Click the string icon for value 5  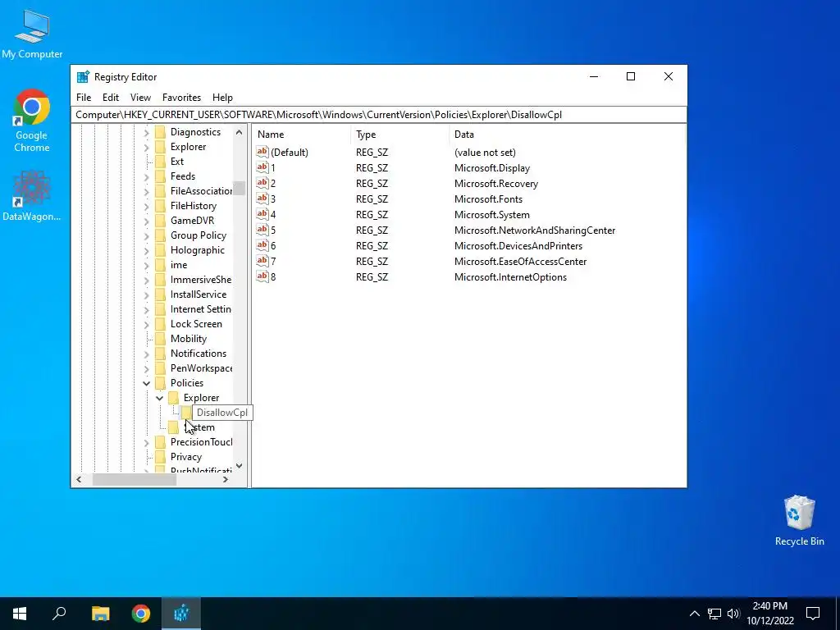pos(262,230)
